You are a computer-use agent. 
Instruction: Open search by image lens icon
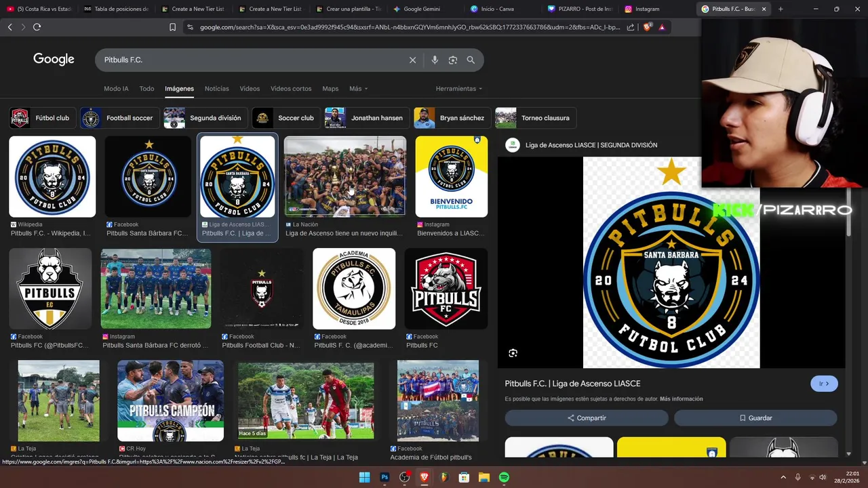click(x=453, y=60)
